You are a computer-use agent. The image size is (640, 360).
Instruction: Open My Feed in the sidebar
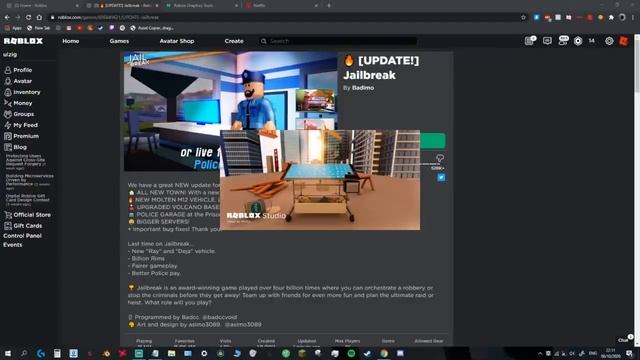coord(20,125)
